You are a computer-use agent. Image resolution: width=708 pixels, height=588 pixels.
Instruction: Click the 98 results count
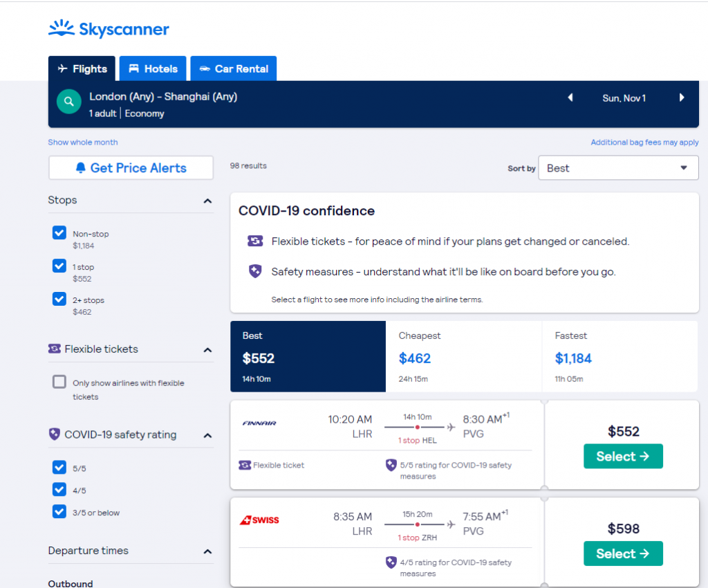point(248,166)
